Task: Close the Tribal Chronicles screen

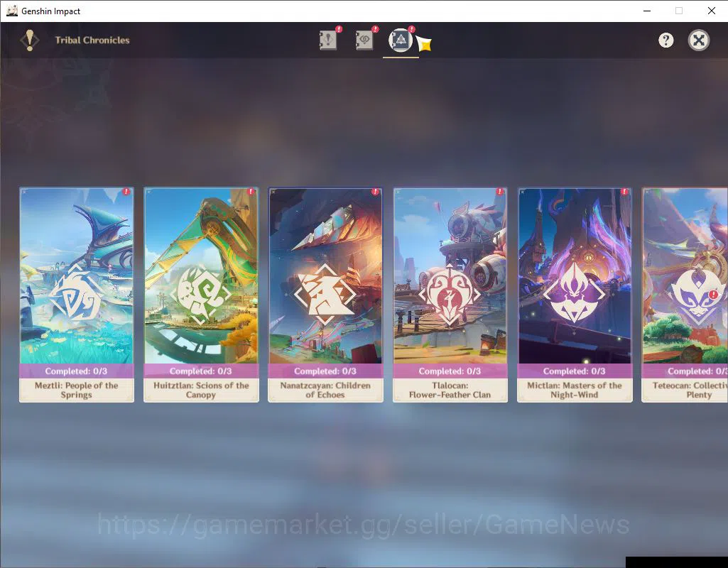Action: (x=699, y=40)
